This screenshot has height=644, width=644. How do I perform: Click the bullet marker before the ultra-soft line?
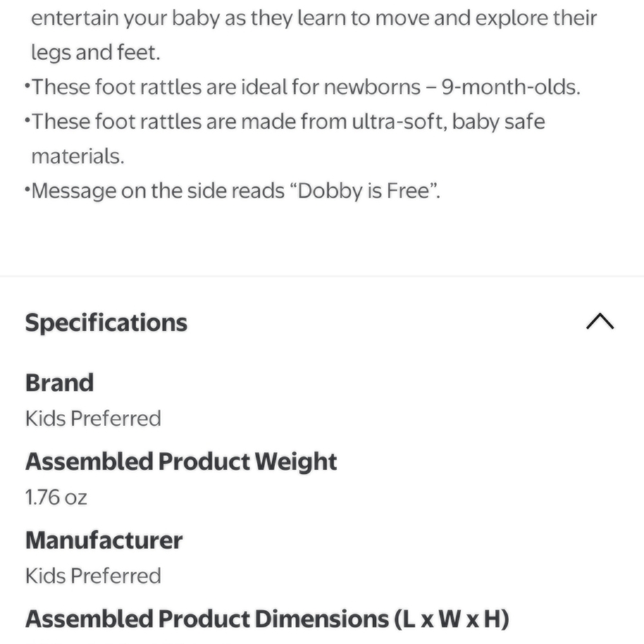pyautogui.click(x=28, y=120)
